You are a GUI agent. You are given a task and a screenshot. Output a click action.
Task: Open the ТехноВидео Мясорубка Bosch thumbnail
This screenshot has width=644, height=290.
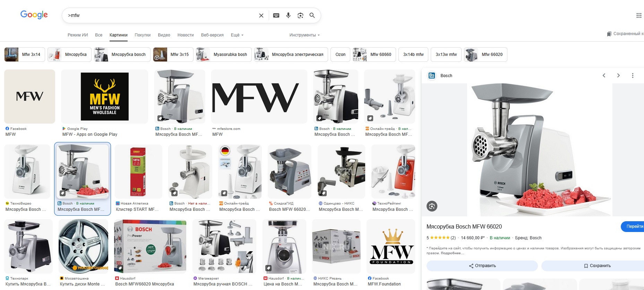[x=27, y=172]
